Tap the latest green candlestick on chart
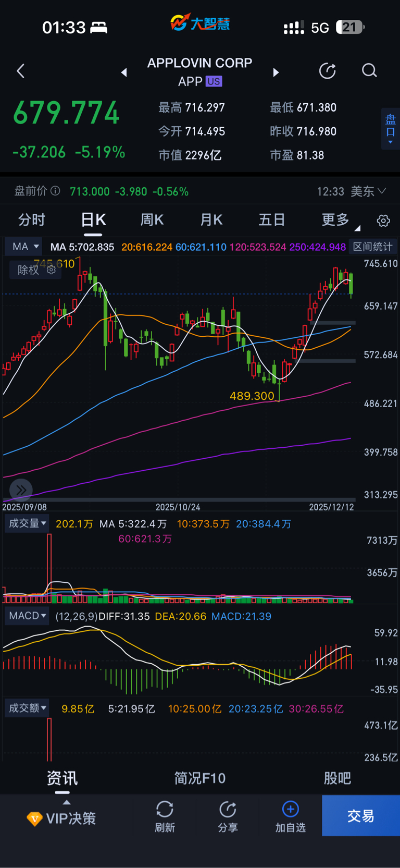This screenshot has height=868, width=400. [x=352, y=284]
